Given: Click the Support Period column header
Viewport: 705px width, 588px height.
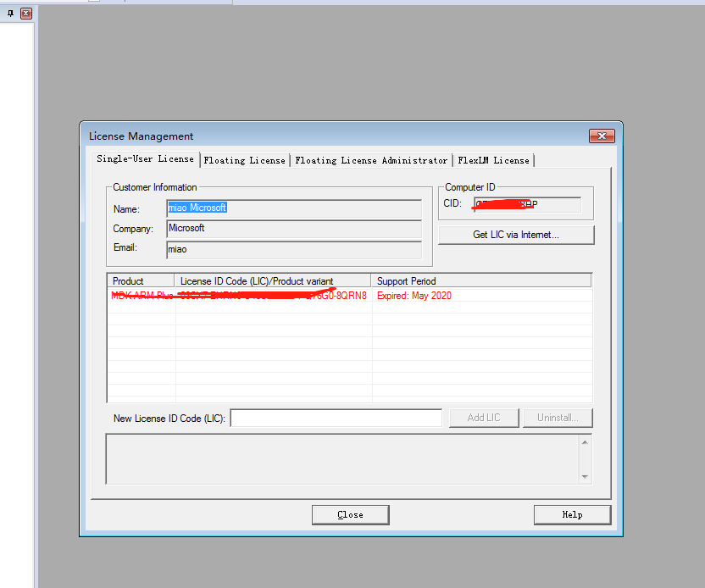Looking at the screenshot, I should pos(480,280).
